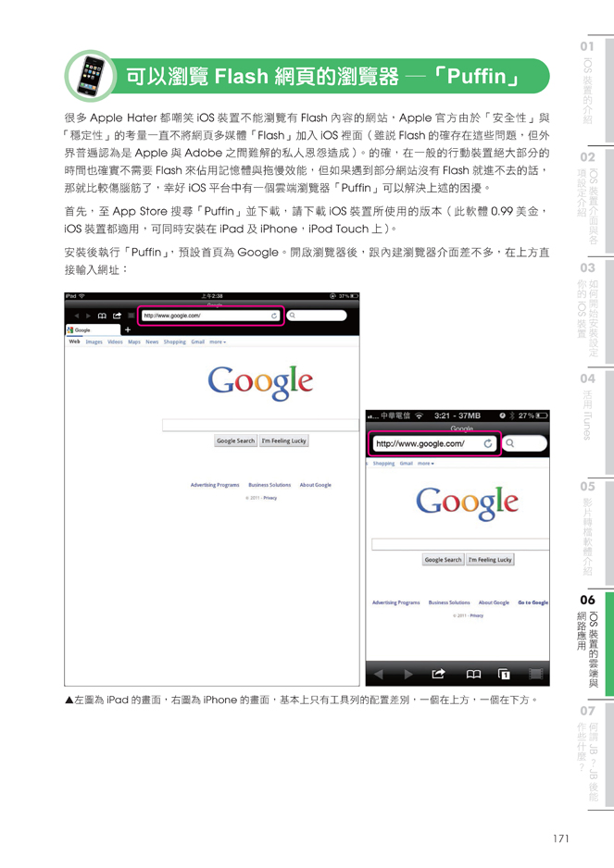Click the Google search box on iPad
Screen dimensions: 614x868
260,425
